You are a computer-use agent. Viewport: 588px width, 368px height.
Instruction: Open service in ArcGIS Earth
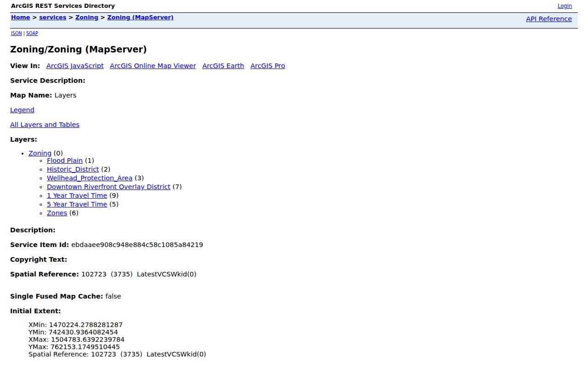pyautogui.click(x=223, y=66)
